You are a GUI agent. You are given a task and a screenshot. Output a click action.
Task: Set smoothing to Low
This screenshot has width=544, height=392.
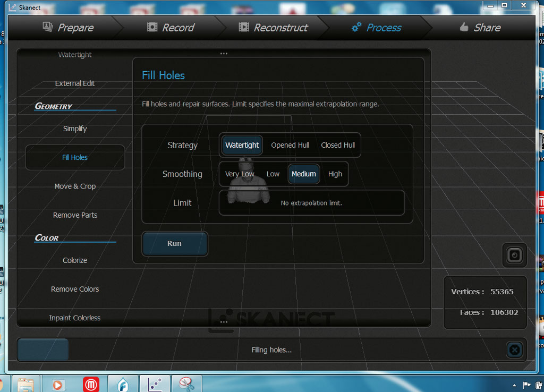coord(273,174)
